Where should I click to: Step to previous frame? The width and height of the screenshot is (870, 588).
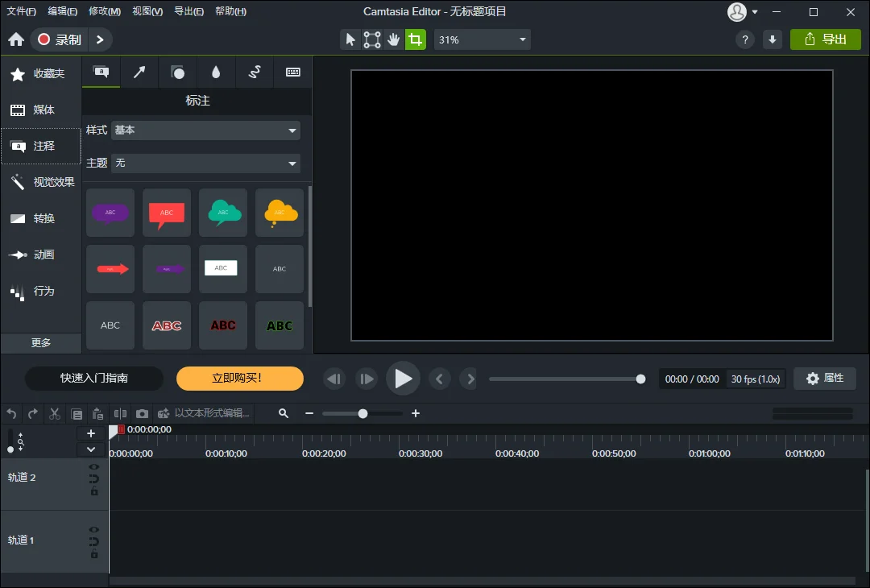click(x=334, y=379)
